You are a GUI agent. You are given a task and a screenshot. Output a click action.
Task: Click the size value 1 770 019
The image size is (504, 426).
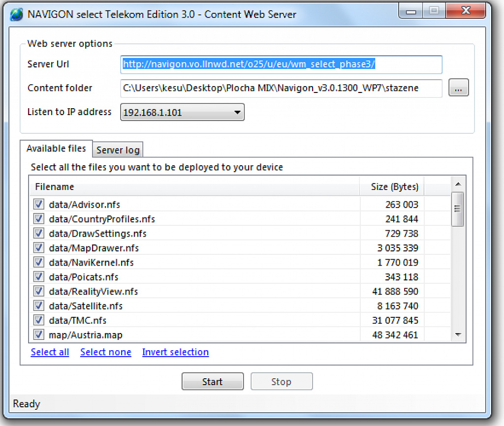398,262
